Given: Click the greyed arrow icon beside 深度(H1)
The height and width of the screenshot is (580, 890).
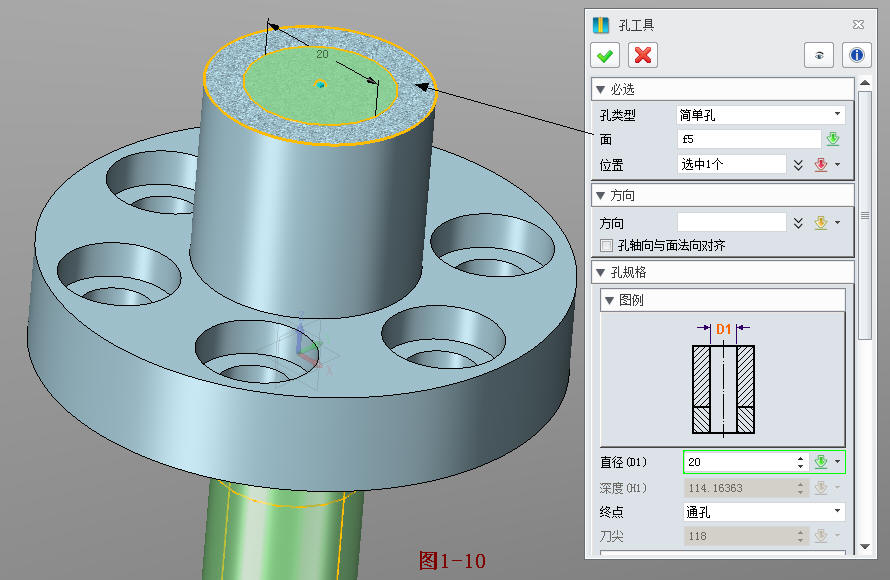Looking at the screenshot, I should click(x=822, y=488).
